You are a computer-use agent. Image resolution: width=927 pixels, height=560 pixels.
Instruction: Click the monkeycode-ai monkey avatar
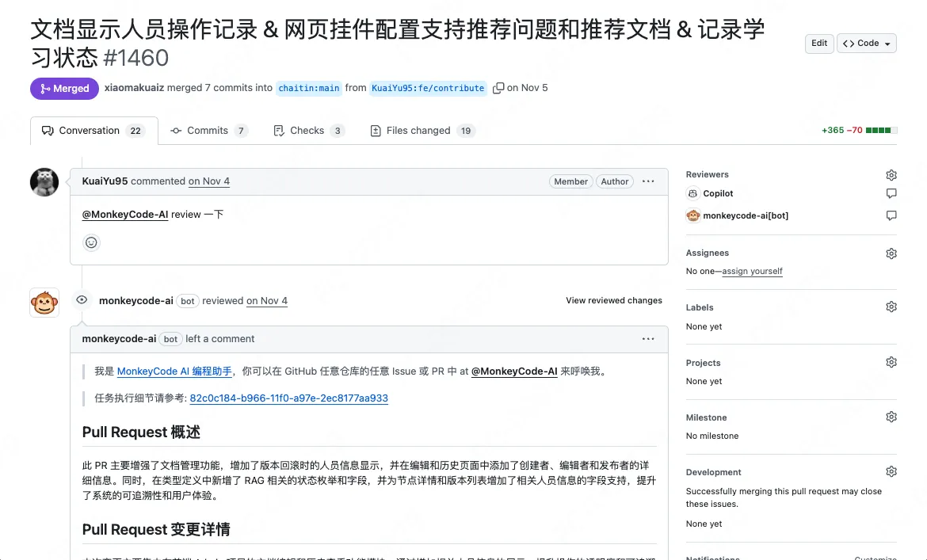pos(44,303)
